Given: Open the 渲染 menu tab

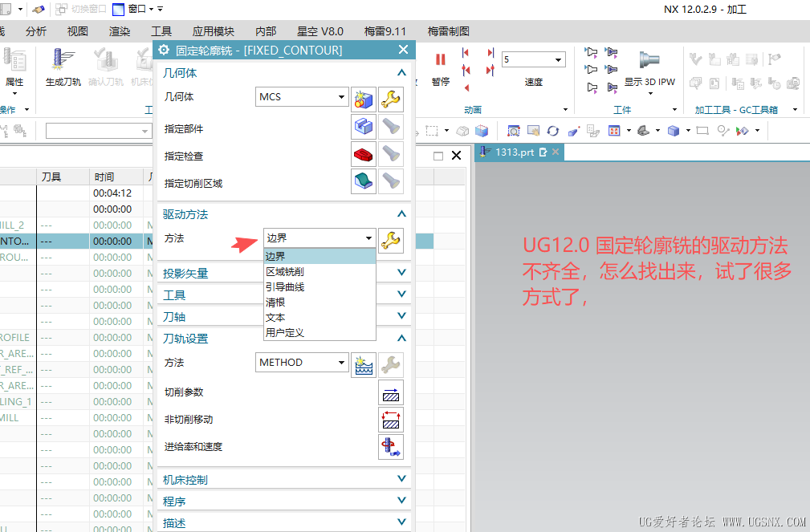Looking at the screenshot, I should pos(120,31).
